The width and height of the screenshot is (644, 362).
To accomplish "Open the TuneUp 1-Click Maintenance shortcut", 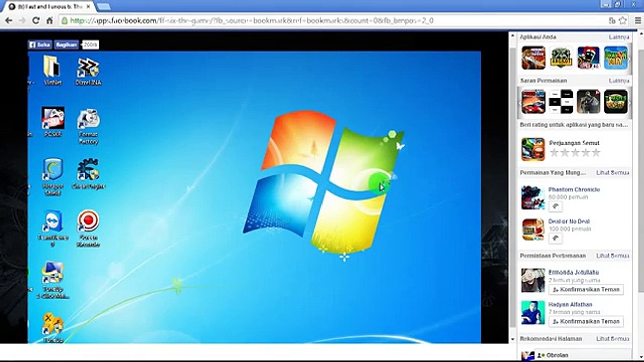I will point(53,280).
